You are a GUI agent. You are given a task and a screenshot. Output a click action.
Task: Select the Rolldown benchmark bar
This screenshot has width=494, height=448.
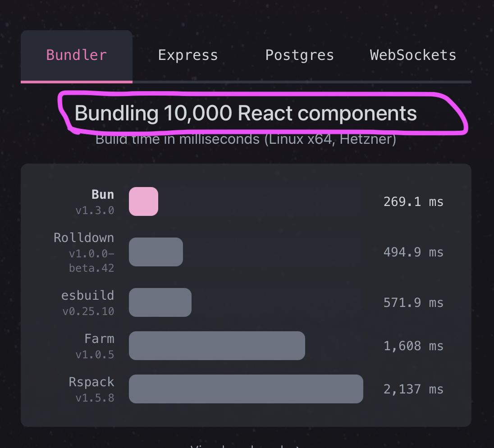pyautogui.click(x=156, y=252)
